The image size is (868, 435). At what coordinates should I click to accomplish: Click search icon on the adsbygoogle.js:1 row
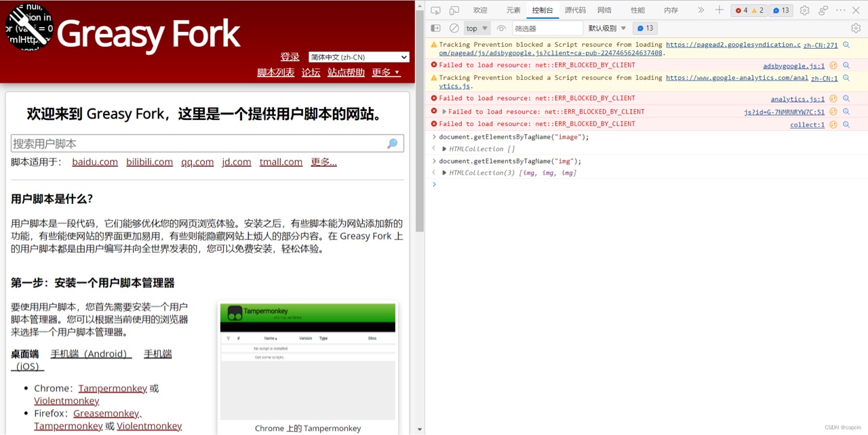[x=846, y=66]
